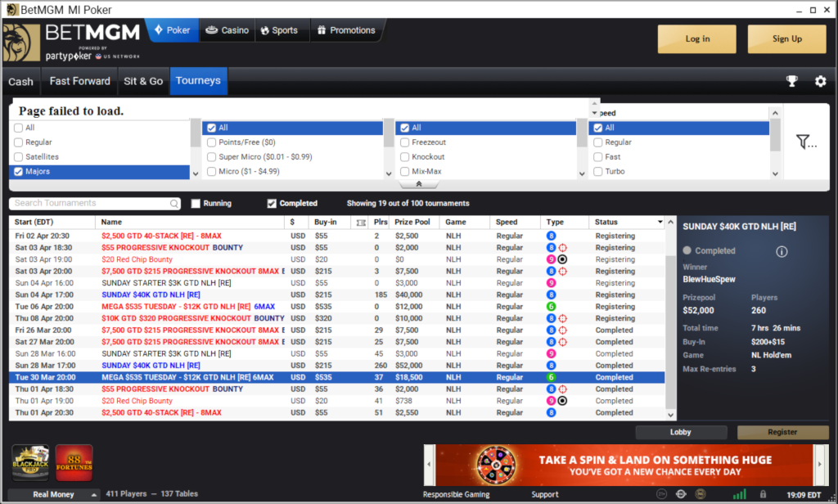This screenshot has height=504, width=838.
Task: Click knockout icon on Sat 03 Apr 18:30 row
Action: pyautogui.click(x=563, y=248)
